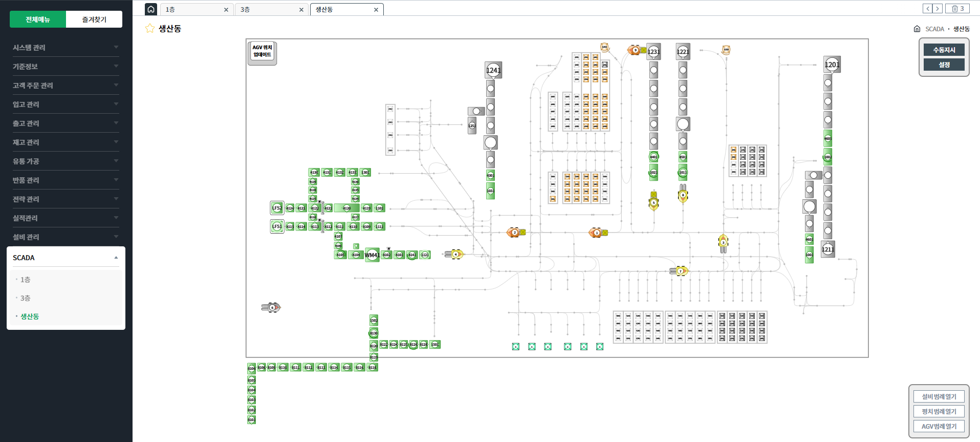Click next tab arrow button
This screenshot has width=980, height=442.
tap(938, 9)
